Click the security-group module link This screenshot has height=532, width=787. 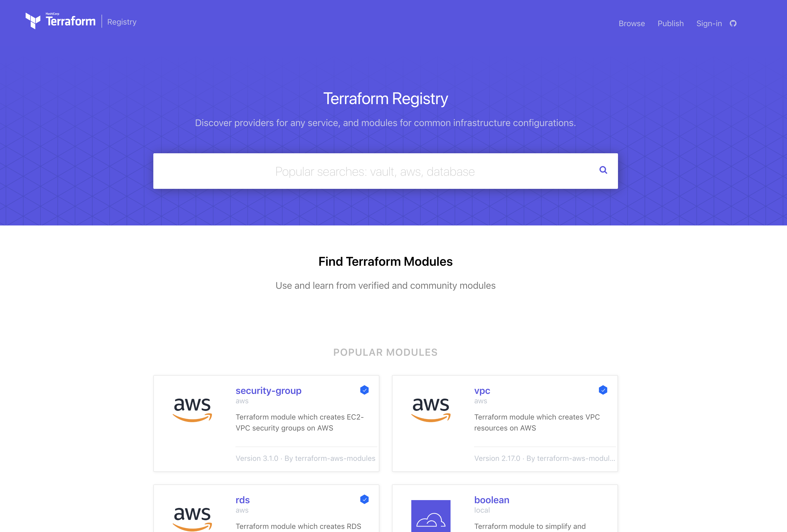click(268, 391)
